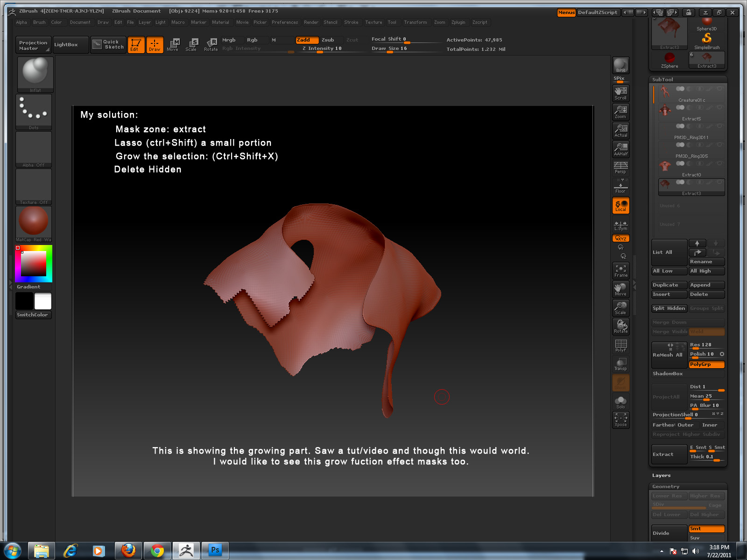Toggle Local transformations button

(620, 206)
